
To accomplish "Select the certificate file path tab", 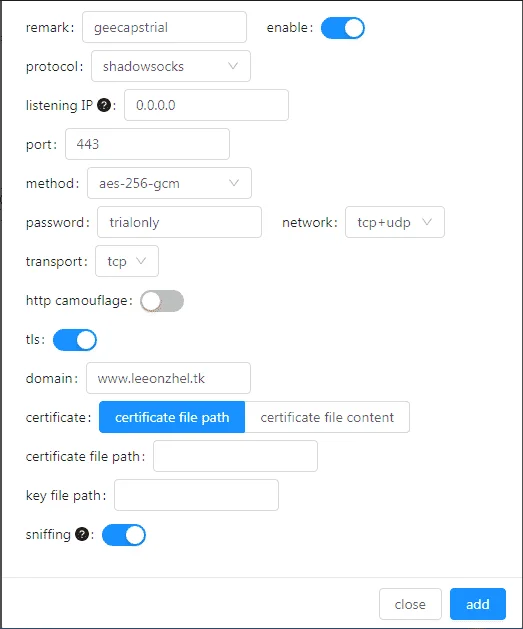I will pos(172,417).
